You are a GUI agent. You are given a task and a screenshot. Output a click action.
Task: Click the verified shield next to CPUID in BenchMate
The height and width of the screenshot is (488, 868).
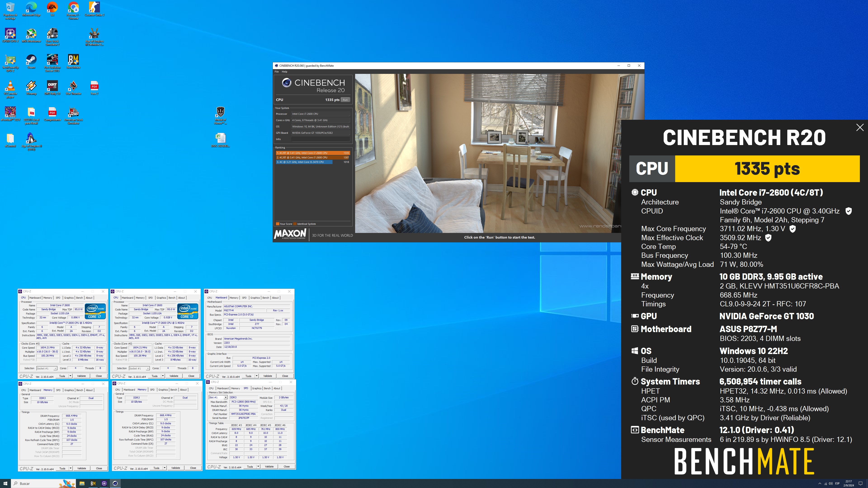[x=849, y=211]
